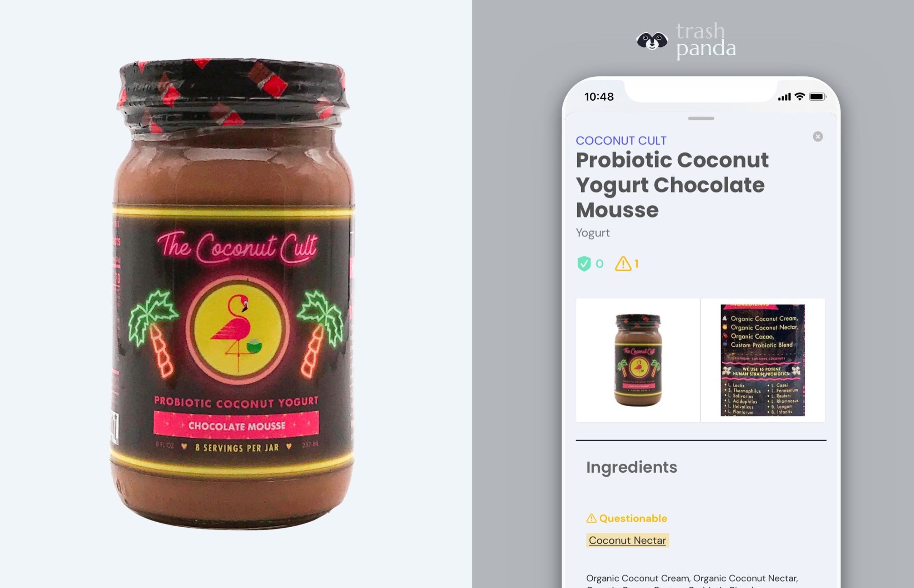Click the Trash Panda raccoon logo
The image size is (914, 588).
(652, 40)
